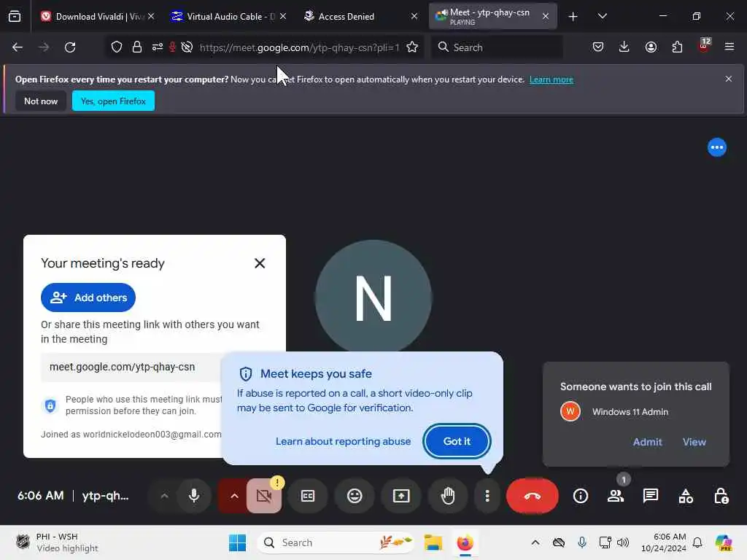The width and height of the screenshot is (747, 560).
Task: Click Yes, open Firefox button
Action: pyautogui.click(x=113, y=101)
